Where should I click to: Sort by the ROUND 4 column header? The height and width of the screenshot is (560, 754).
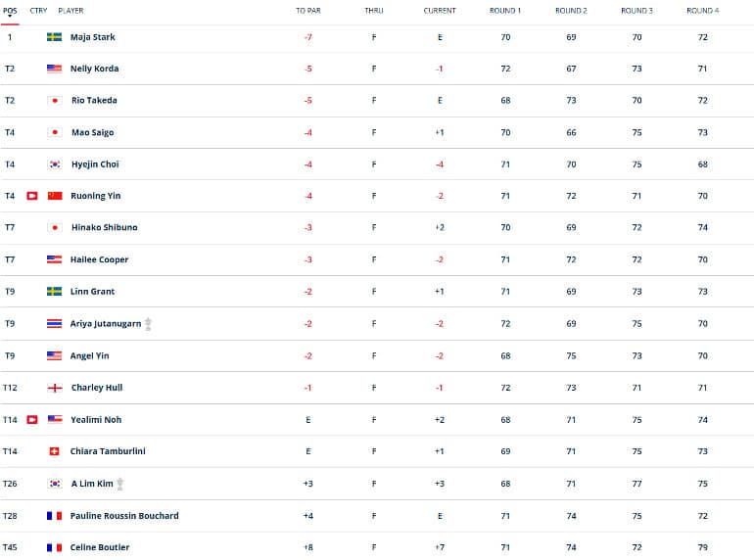point(702,11)
